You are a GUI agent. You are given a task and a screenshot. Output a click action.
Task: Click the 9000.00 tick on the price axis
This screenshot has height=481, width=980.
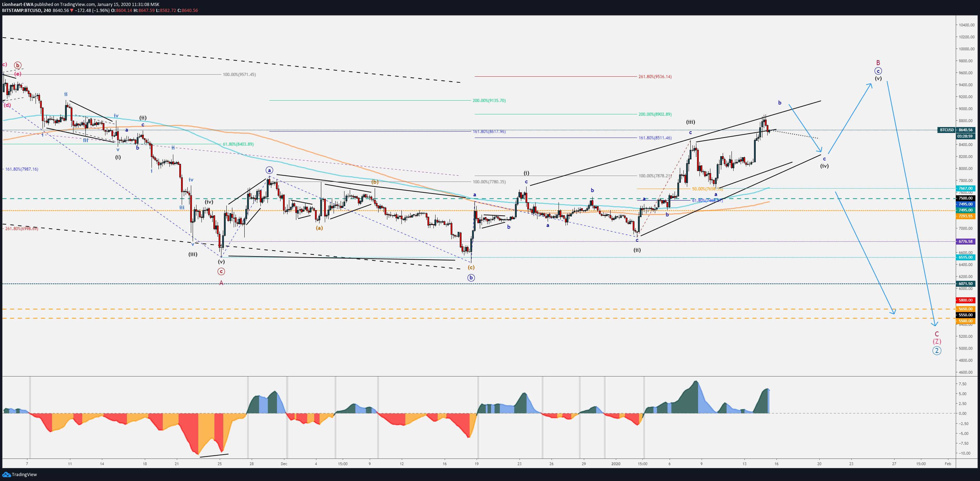966,109
